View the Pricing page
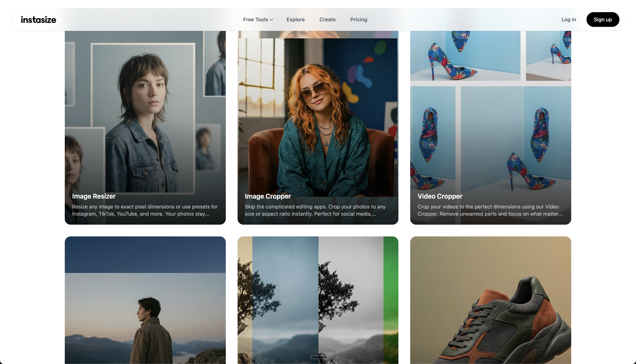The image size is (636, 364). 358,19
